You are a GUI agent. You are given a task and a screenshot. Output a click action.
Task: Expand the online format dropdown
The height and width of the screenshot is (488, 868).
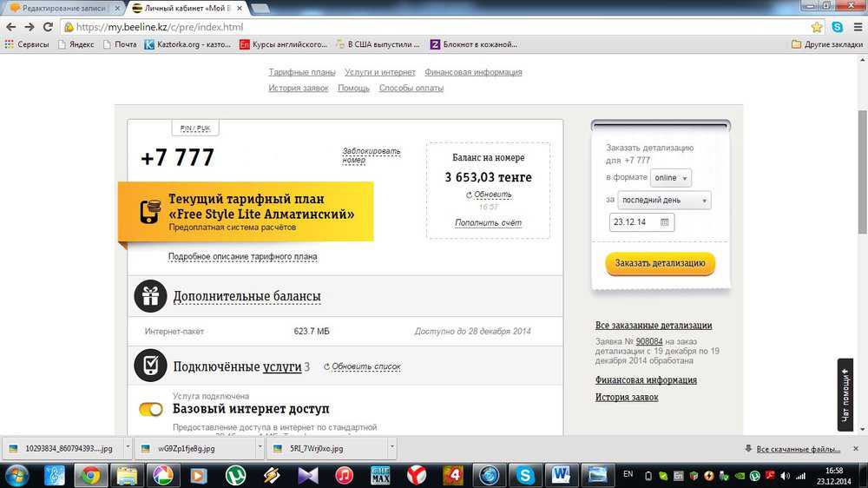pyautogui.click(x=671, y=178)
